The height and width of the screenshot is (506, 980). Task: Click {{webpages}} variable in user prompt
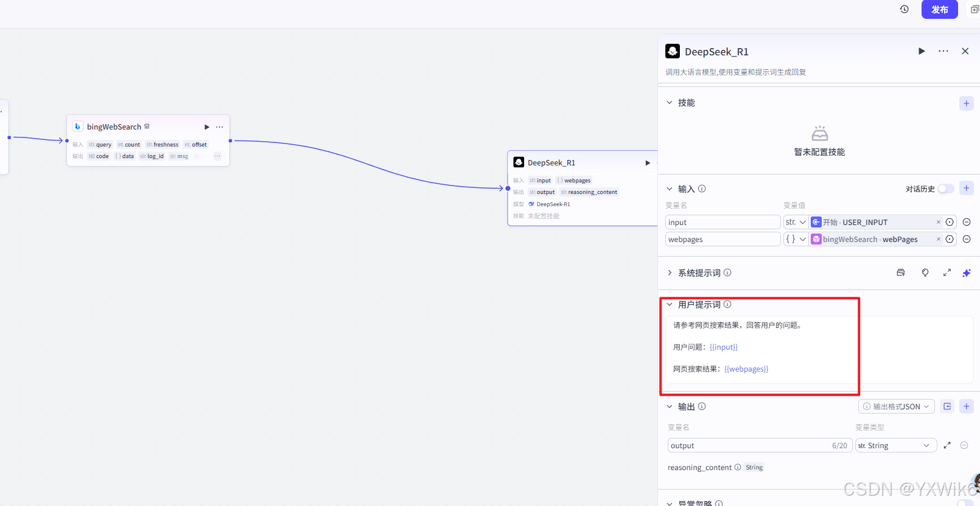(x=746, y=369)
